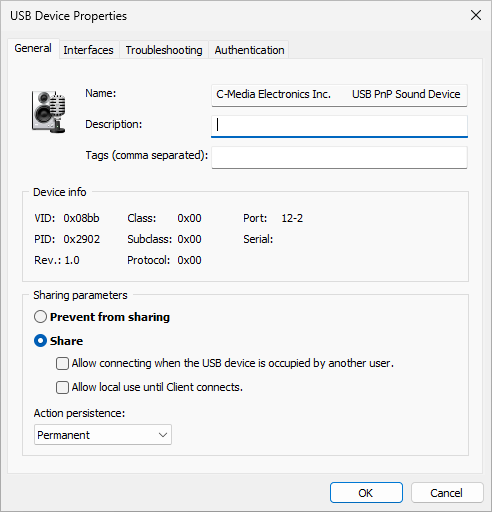
Task: Click the speaker and microphone device icon
Action: click(49, 112)
